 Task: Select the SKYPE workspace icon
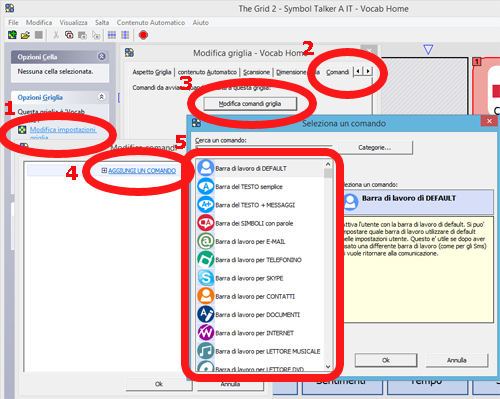[x=206, y=278]
